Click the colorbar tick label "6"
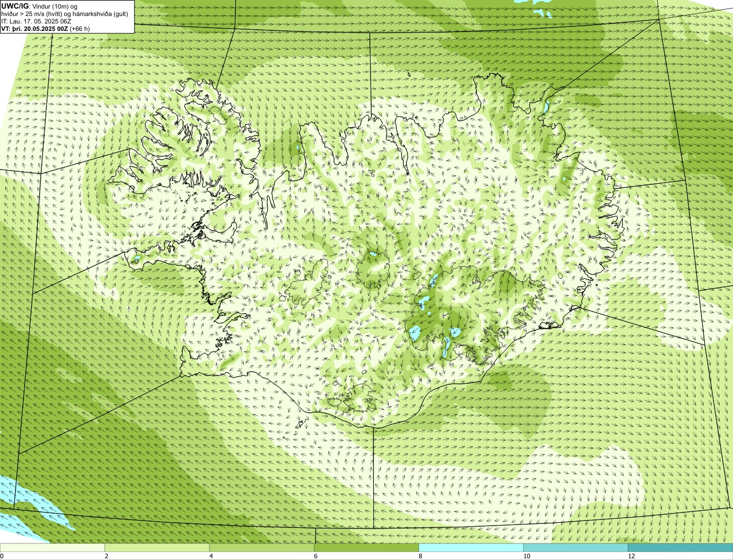The height and width of the screenshot is (560, 733). pos(316,556)
